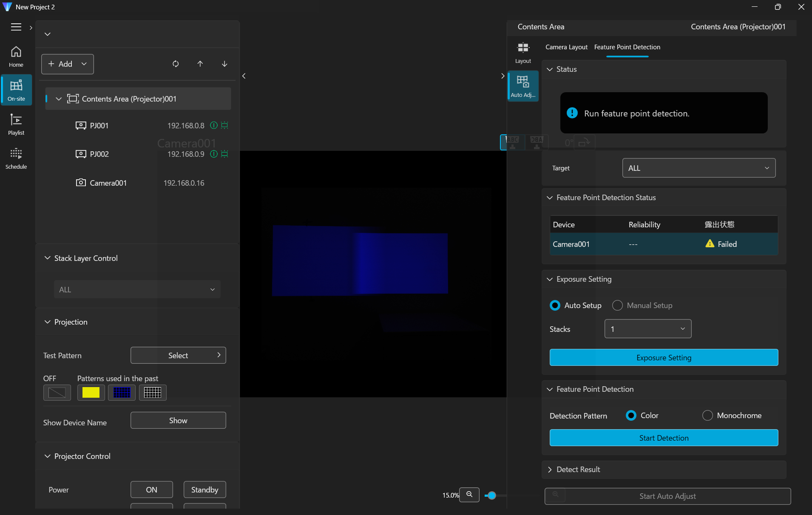Click the zoom magnifier button
This screenshot has width=812, height=515.
click(469, 495)
